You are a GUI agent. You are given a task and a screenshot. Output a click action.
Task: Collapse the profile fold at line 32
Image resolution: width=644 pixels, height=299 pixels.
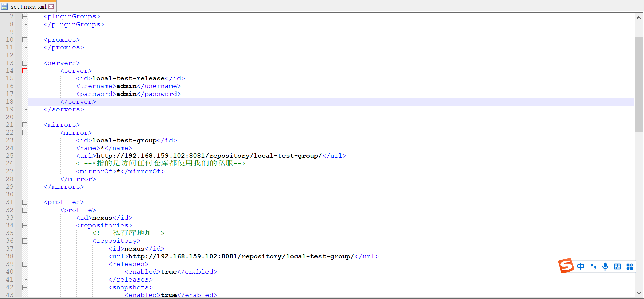tap(25, 210)
